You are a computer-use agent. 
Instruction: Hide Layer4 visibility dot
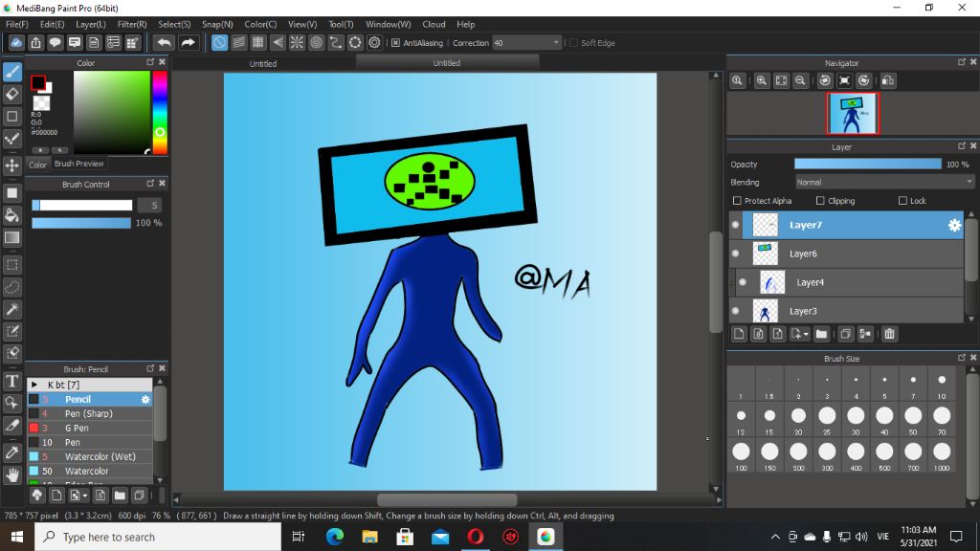[x=743, y=282]
